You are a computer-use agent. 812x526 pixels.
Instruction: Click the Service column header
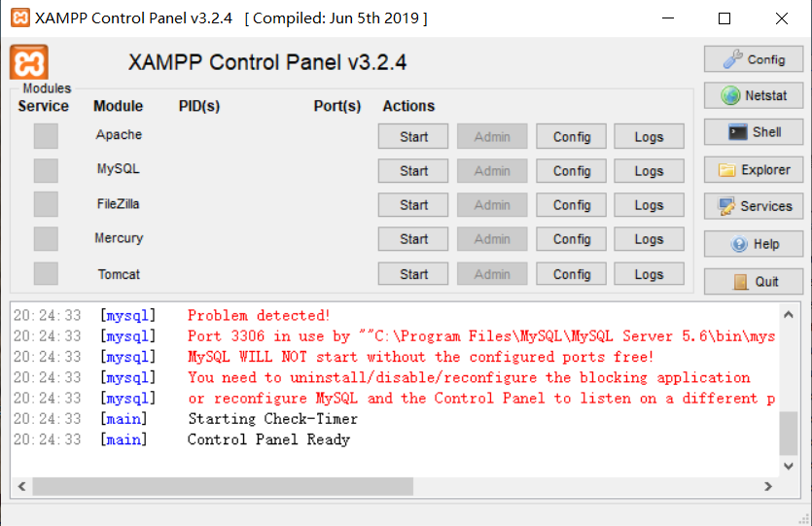[x=44, y=106]
